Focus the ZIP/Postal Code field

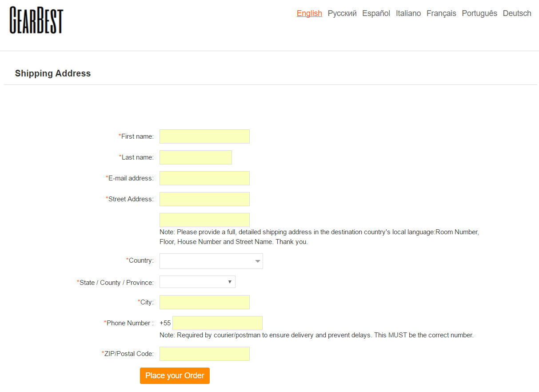coord(204,354)
